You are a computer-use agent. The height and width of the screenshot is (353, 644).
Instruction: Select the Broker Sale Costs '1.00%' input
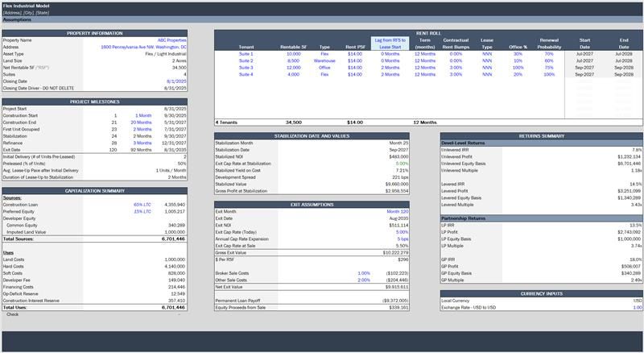(x=364, y=273)
